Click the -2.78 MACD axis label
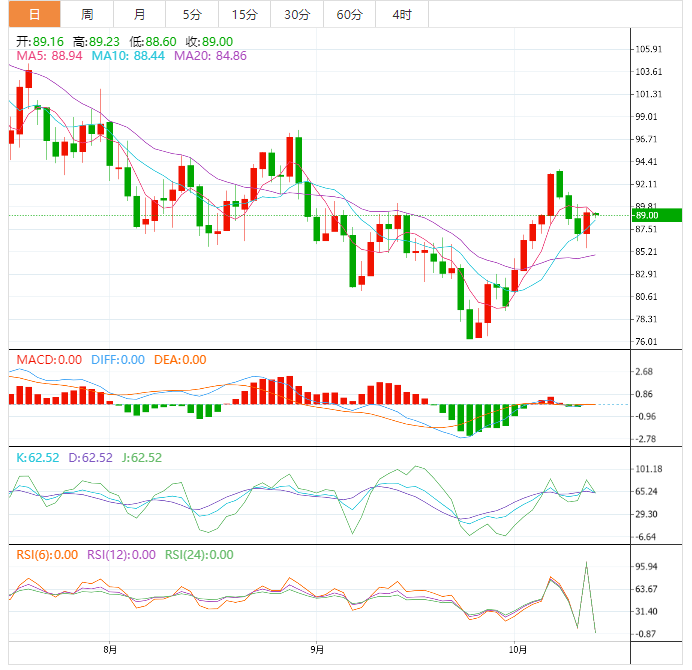Screen dimensions: 692x670 pyautogui.click(x=645, y=439)
